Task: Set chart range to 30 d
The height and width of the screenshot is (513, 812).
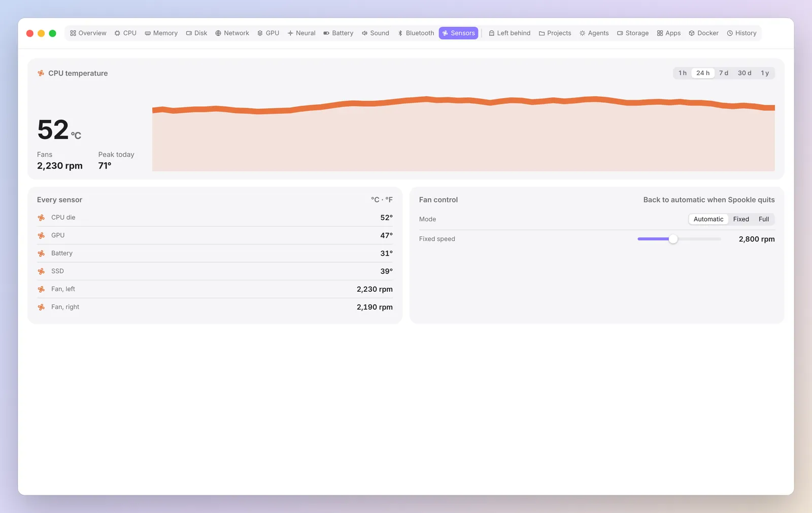Action: click(745, 73)
